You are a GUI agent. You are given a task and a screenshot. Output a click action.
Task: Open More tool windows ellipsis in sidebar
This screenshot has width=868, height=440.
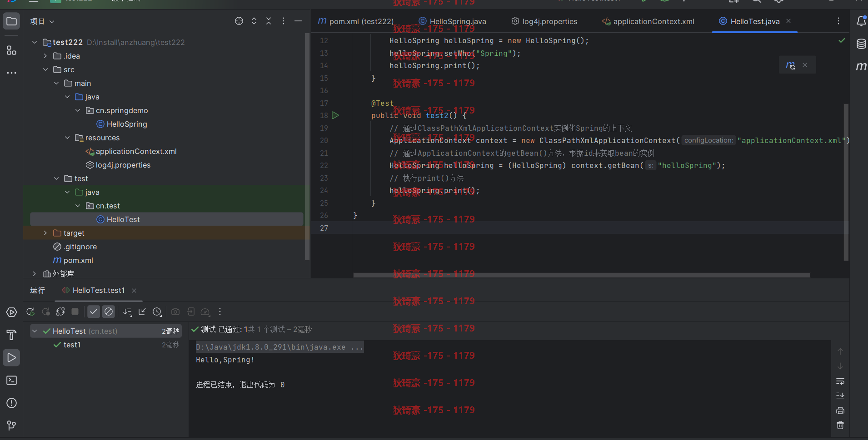click(12, 73)
